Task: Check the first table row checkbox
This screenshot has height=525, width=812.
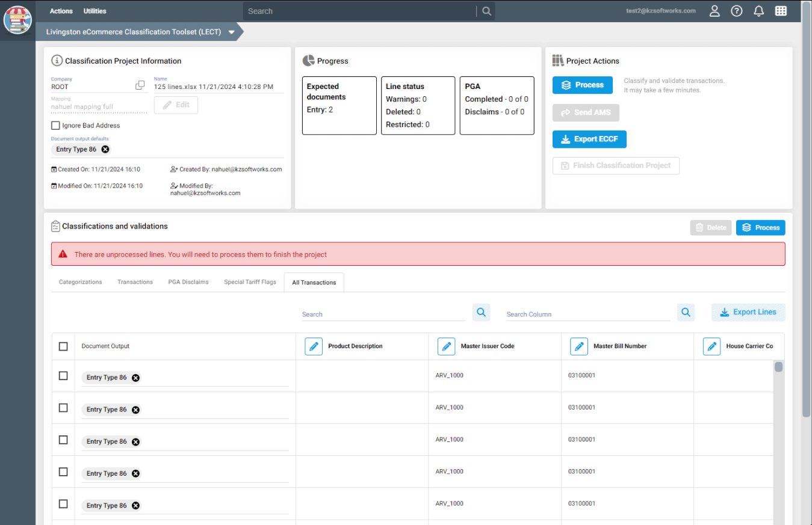Action: click(63, 376)
